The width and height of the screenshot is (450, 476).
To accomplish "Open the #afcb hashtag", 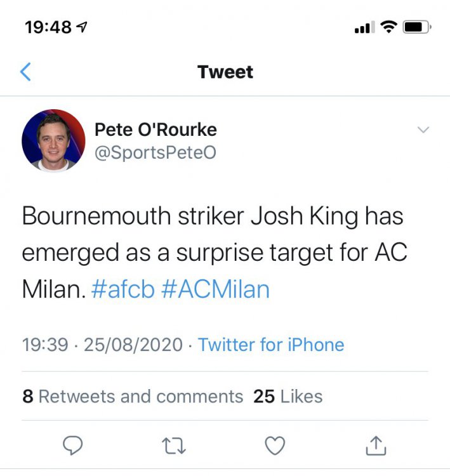I will (123, 289).
